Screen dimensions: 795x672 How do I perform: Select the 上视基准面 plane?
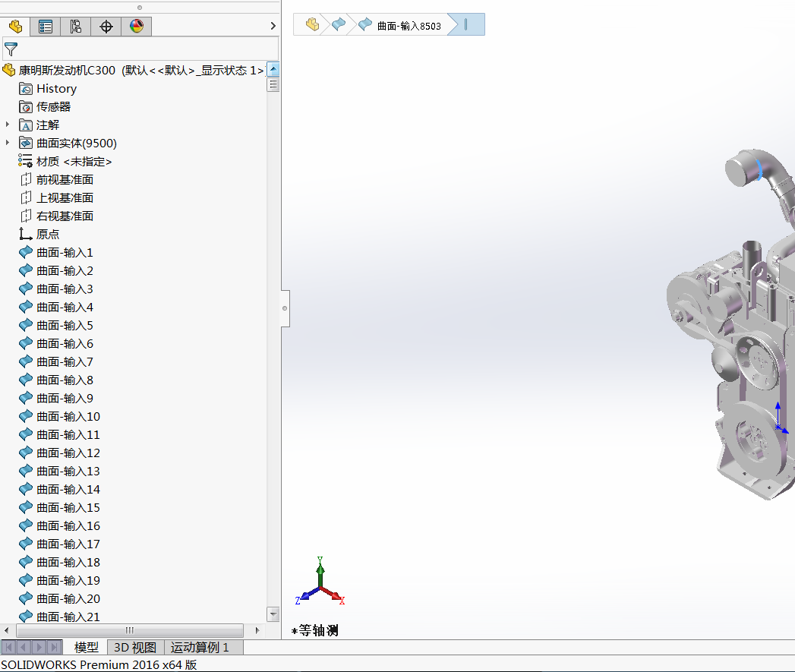pos(56,197)
